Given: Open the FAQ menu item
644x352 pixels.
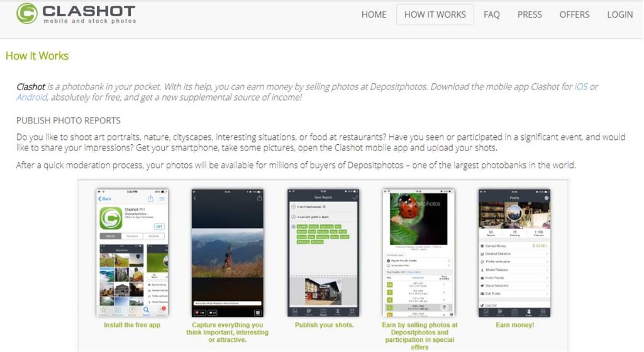Looking at the screenshot, I should 491,14.
